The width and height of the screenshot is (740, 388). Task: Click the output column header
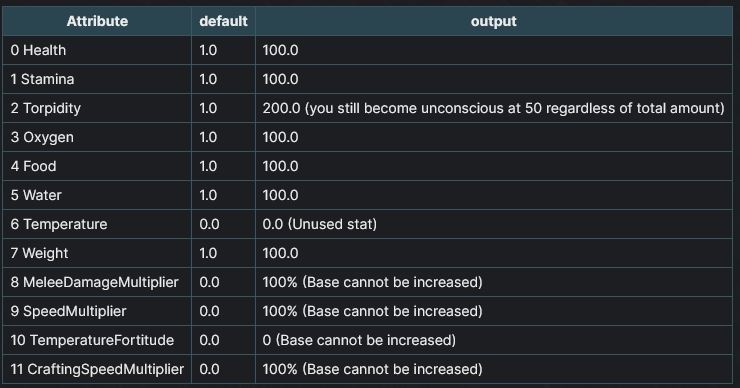[x=494, y=21]
